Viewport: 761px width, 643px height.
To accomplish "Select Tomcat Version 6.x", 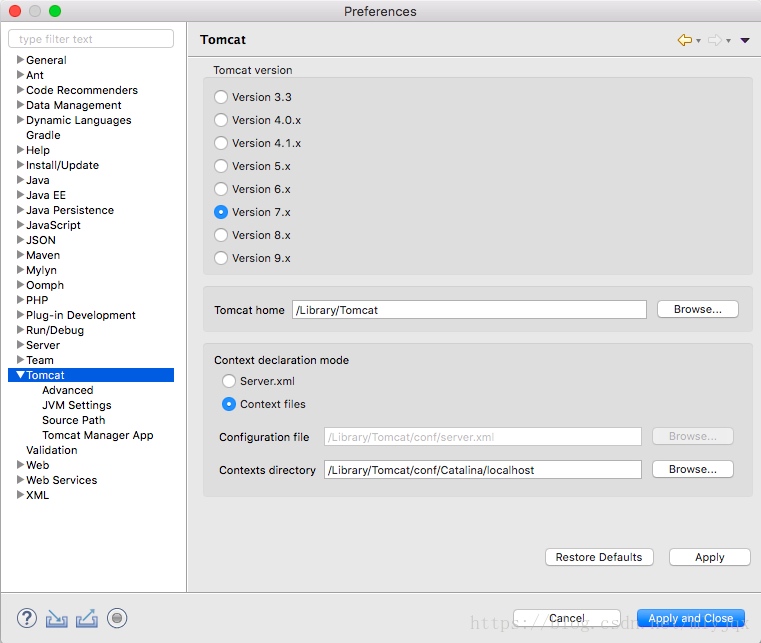I will point(221,189).
